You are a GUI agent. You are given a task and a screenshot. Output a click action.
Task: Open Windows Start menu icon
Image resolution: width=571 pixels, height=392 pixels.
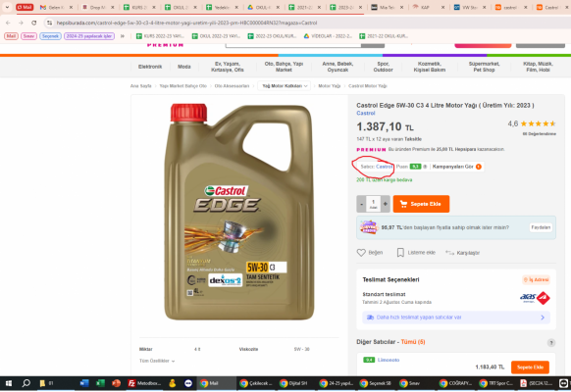[x=9, y=383]
